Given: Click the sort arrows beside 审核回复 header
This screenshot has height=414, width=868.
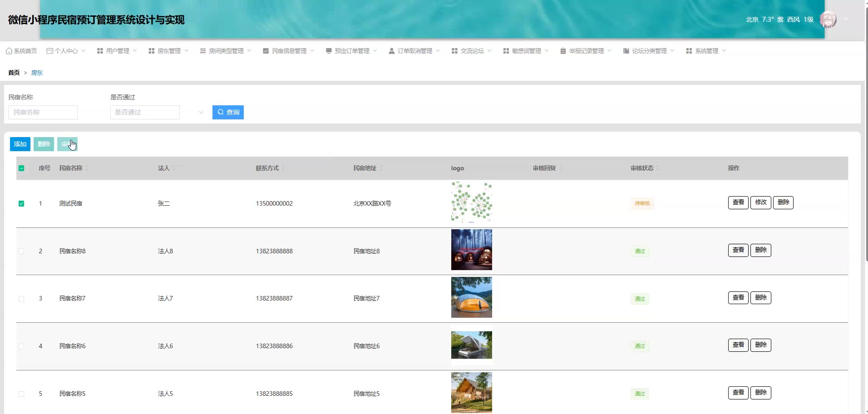Looking at the screenshot, I should click(561, 168).
